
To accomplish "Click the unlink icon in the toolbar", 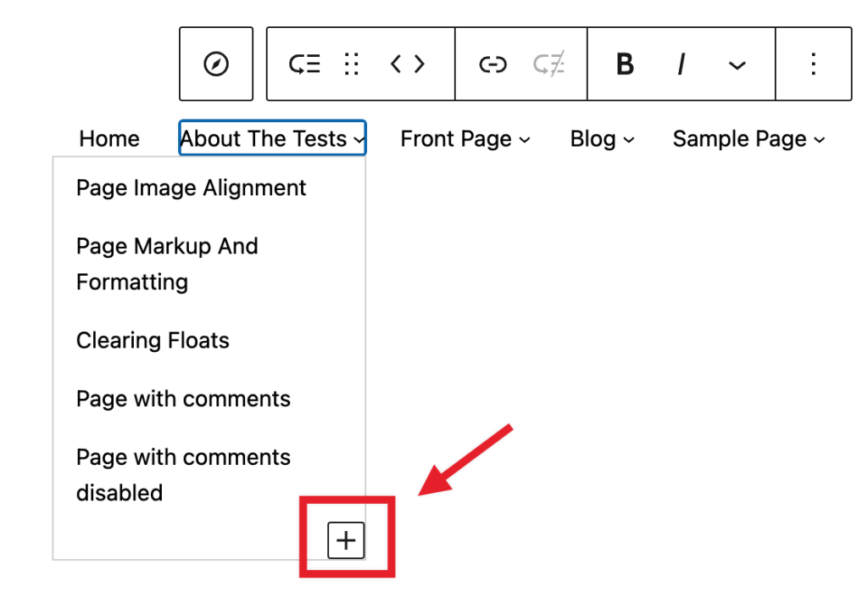I will 549,64.
